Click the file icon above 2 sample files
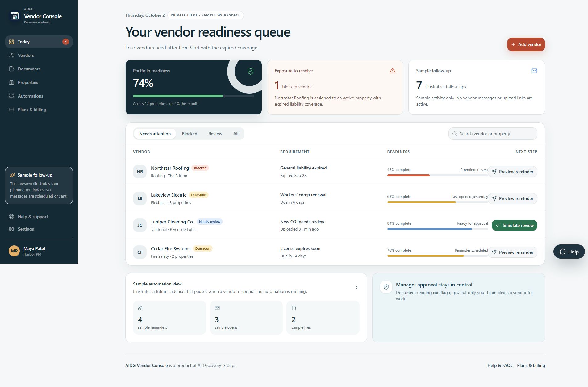Screen dimensions: 588x387 click(x=294, y=308)
